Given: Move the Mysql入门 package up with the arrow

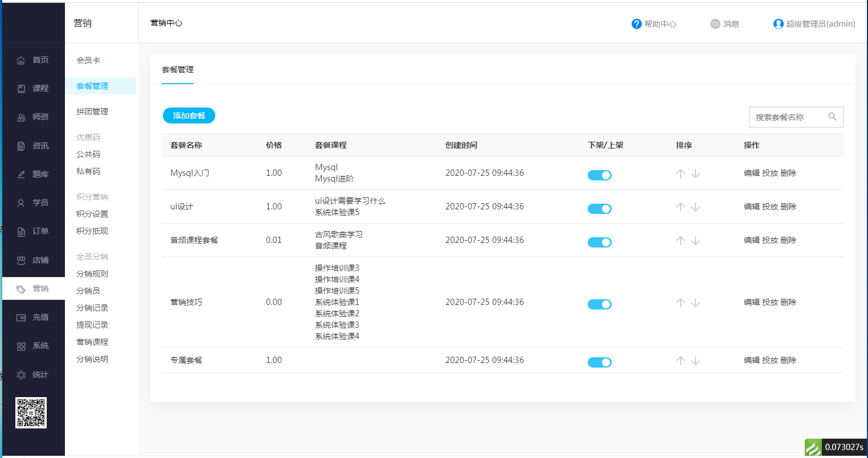Looking at the screenshot, I should point(680,174).
